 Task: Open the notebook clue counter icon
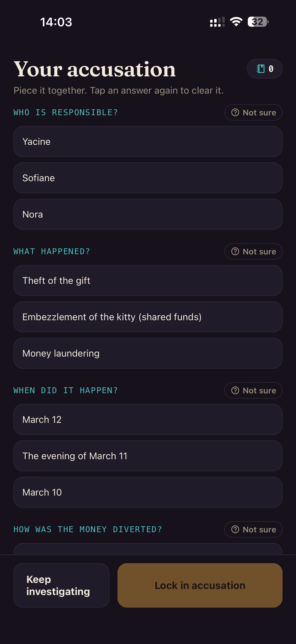coord(261,68)
